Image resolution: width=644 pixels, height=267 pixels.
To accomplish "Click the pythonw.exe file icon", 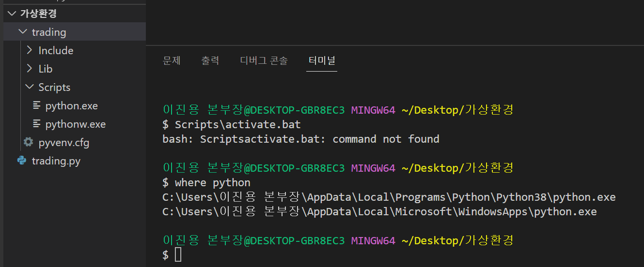I will tap(37, 124).
